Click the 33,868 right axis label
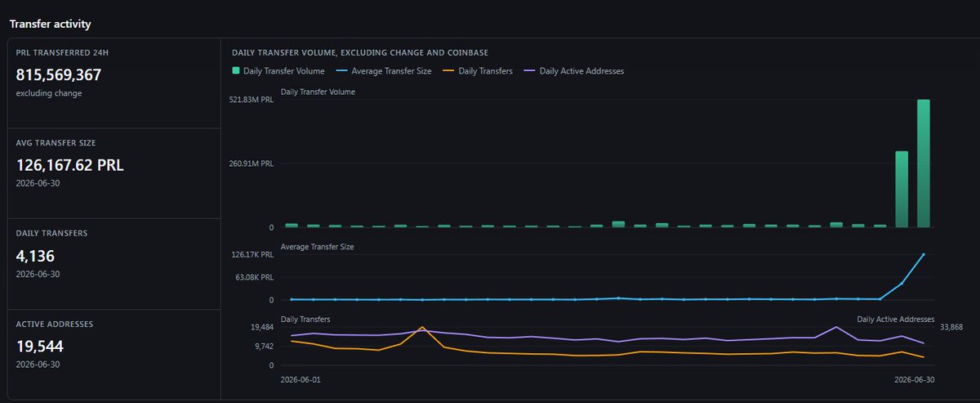The image size is (980, 403). (953, 327)
